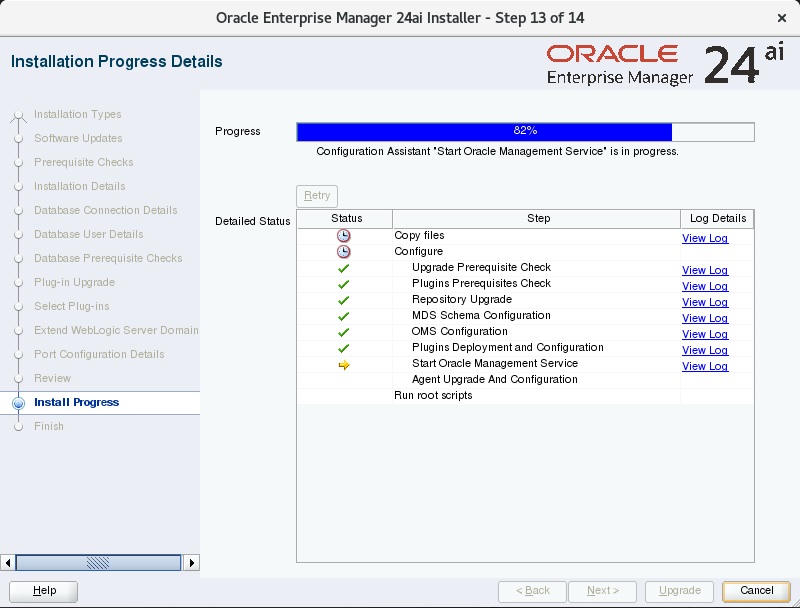800x608 pixels.
Task: Click the Log Details column header
Action: [717, 219]
